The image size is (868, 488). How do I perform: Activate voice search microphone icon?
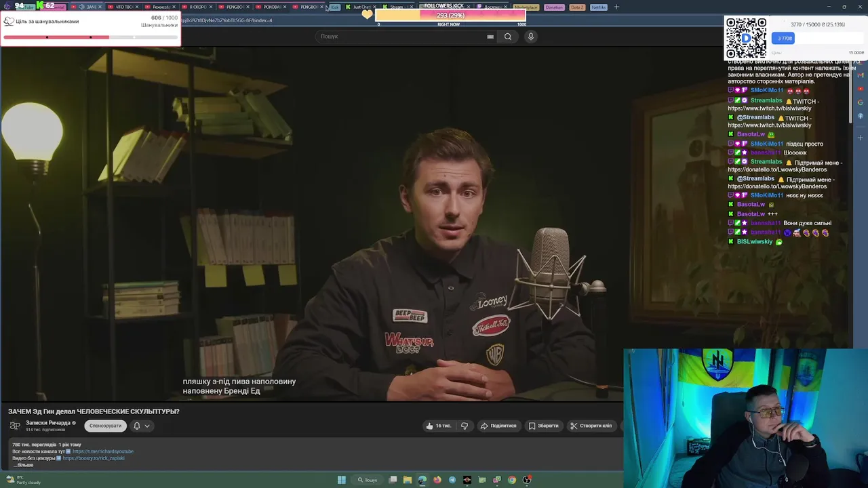531,37
